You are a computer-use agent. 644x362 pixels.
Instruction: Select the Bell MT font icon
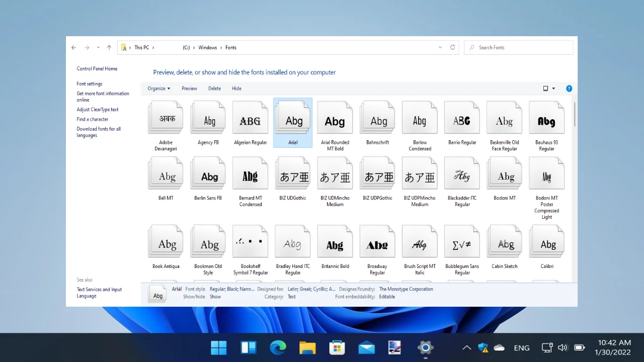tap(166, 174)
